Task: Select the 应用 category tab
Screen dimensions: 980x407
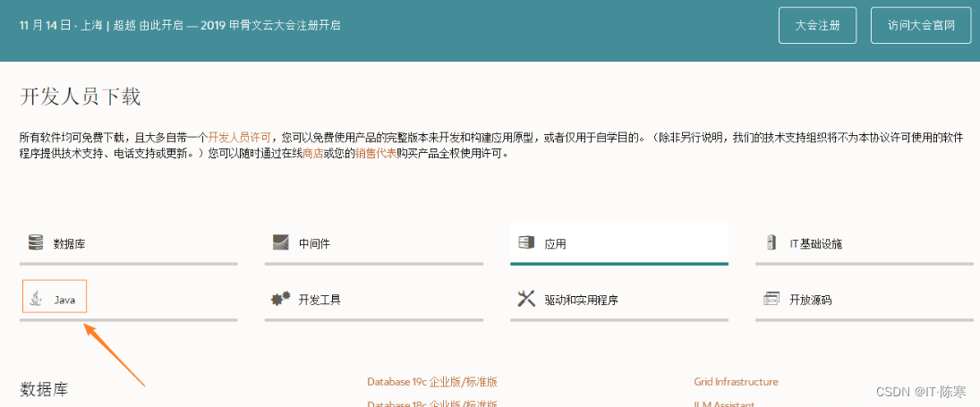Action: point(619,243)
